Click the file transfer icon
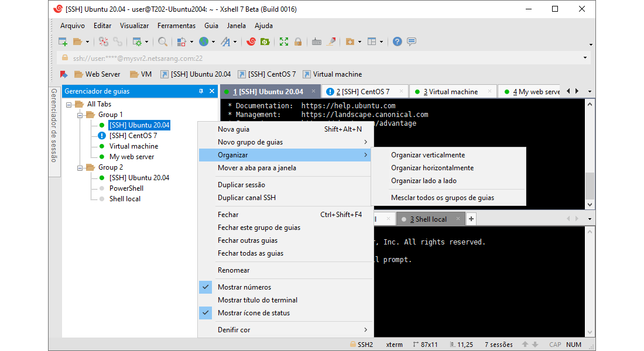The height and width of the screenshot is (351, 644). click(x=181, y=42)
